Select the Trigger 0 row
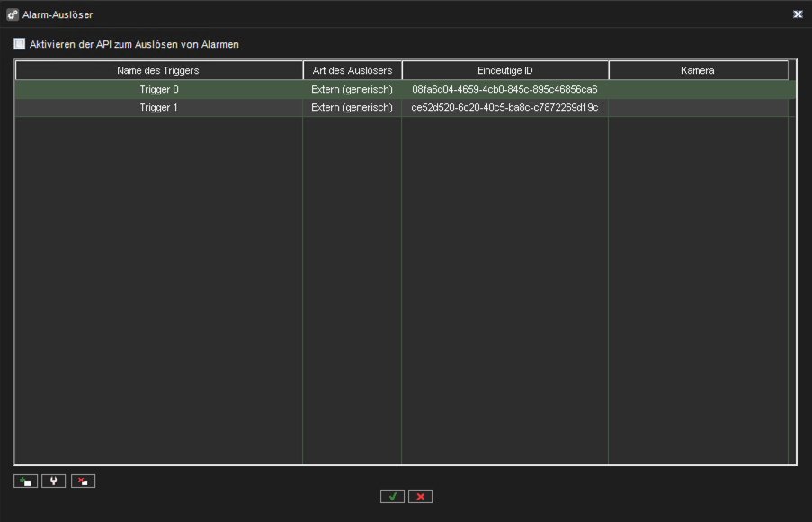Viewport: 812px width, 522px height. [x=159, y=89]
